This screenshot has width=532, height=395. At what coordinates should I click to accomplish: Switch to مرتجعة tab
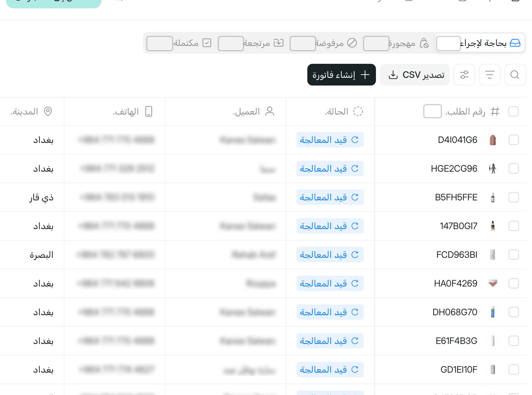251,43
